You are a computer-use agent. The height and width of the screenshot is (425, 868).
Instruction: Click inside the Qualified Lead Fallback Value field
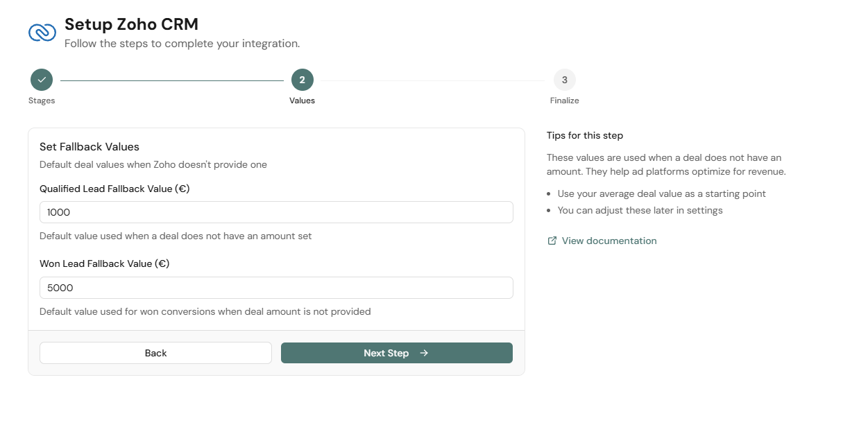point(276,211)
